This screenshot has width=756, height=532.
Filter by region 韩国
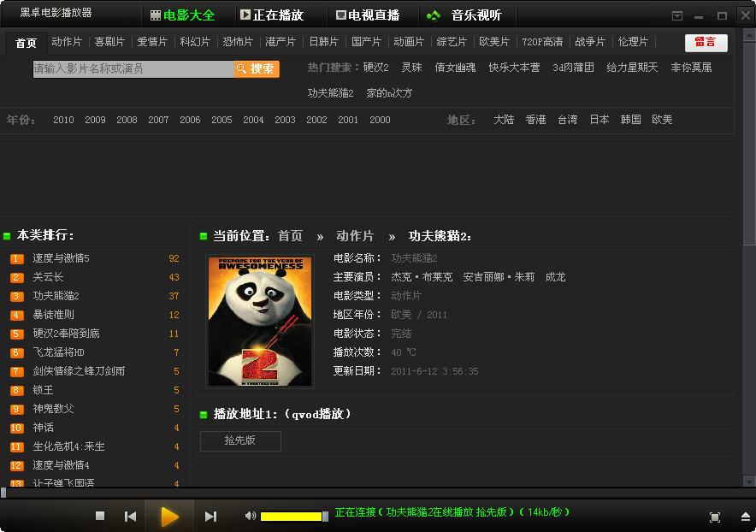tap(630, 120)
